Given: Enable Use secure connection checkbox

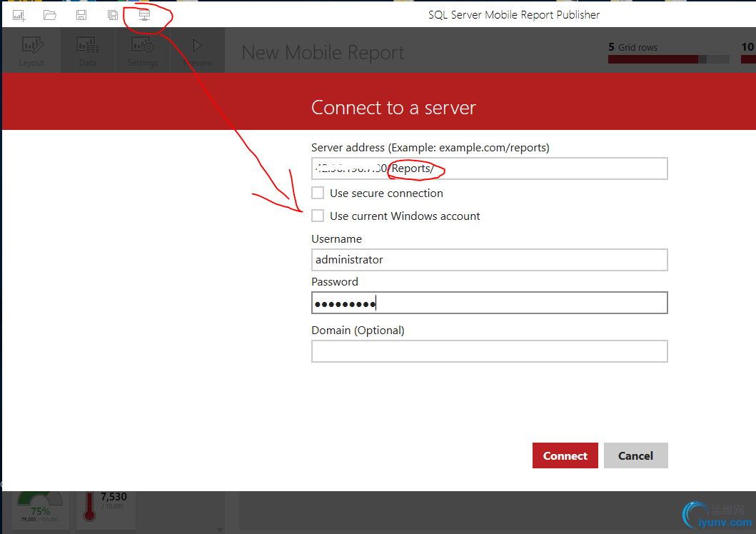Looking at the screenshot, I should pyautogui.click(x=318, y=193).
